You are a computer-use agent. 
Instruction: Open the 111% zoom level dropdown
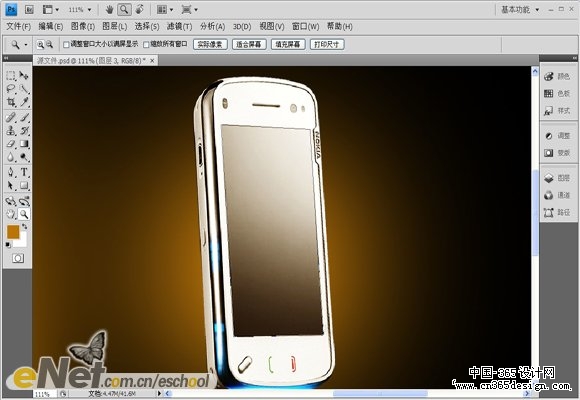[x=80, y=10]
